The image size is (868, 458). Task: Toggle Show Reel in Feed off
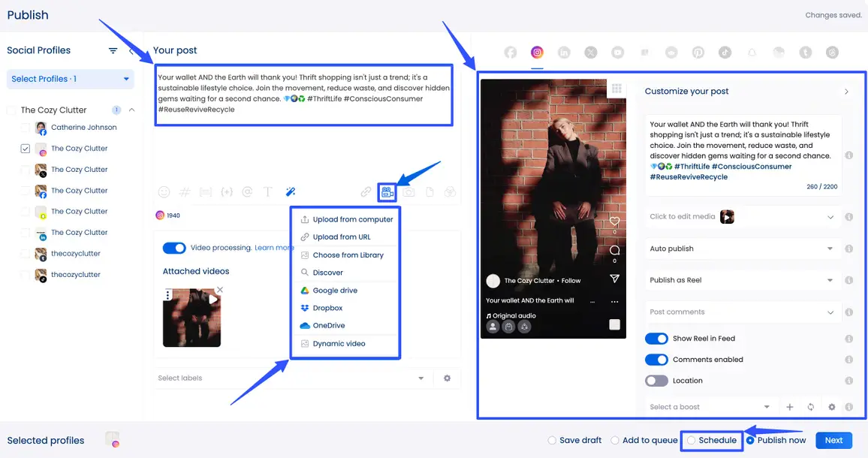(x=656, y=338)
